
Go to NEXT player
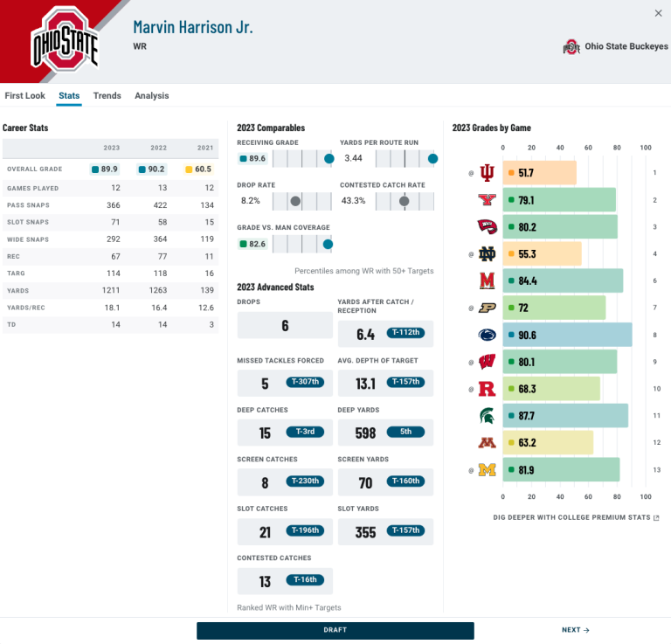click(x=576, y=630)
